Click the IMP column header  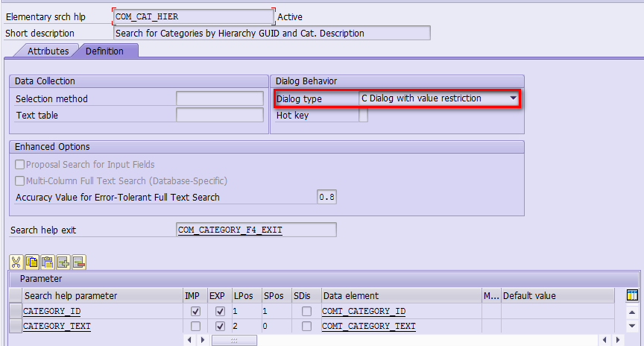click(x=195, y=295)
